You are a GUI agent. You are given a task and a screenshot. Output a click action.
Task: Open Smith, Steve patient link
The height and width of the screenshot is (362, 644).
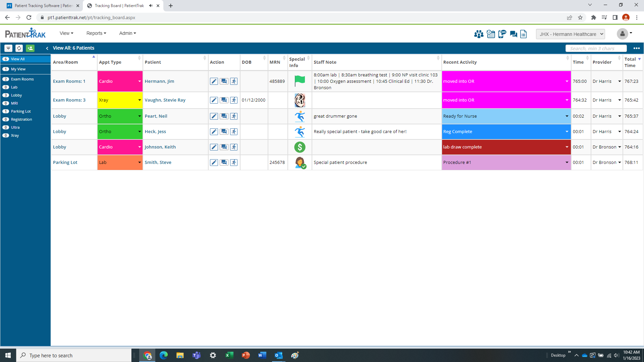pyautogui.click(x=158, y=162)
